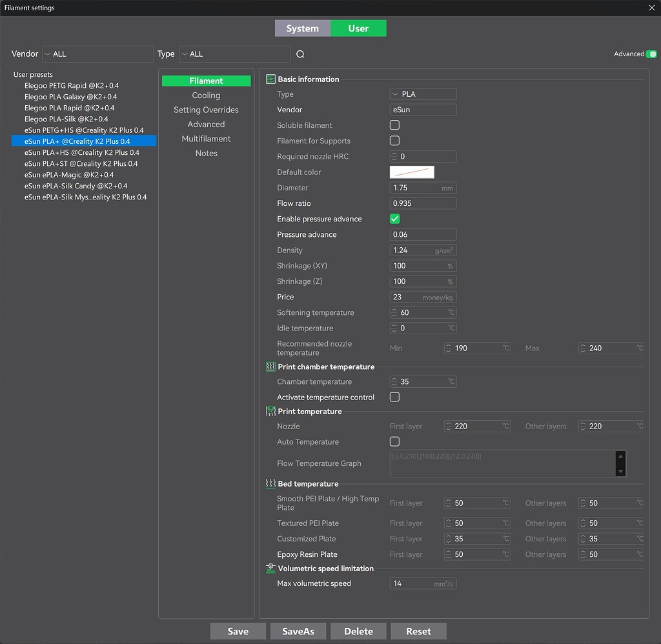Viewport: 661px width, 644px height.
Task: Enable the Soluble filament checkbox
Action: (394, 125)
